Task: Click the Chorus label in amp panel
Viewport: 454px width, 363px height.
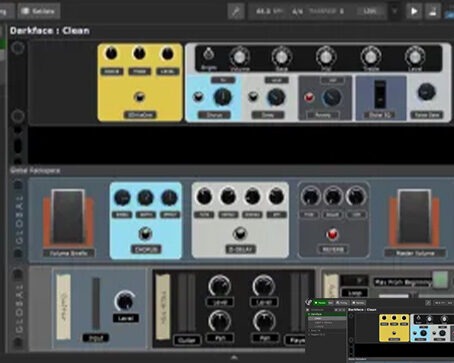Action: pyautogui.click(x=214, y=115)
